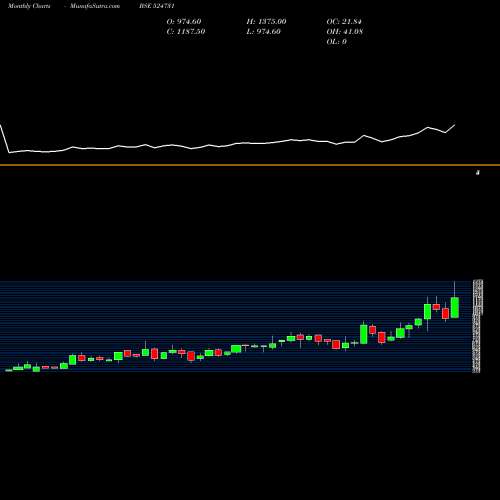The image size is (500, 500).
Task: Click the latest green candlestick at chart's end
Action: (x=455, y=307)
